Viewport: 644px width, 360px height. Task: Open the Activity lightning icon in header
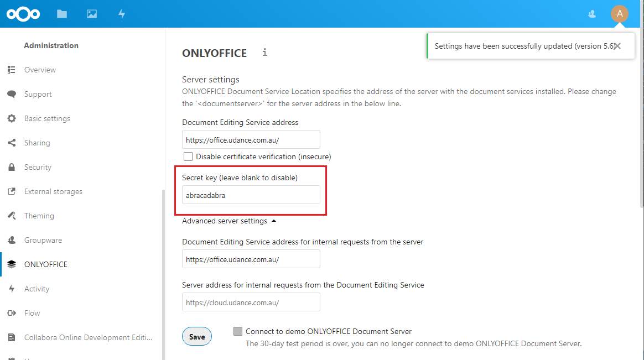click(122, 14)
